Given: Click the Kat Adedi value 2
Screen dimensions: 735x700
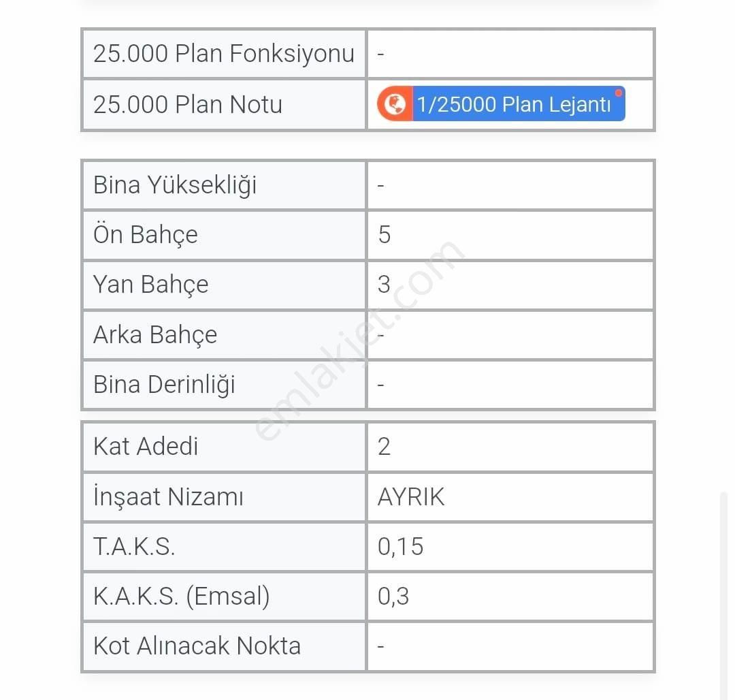Looking at the screenshot, I should (x=384, y=446).
